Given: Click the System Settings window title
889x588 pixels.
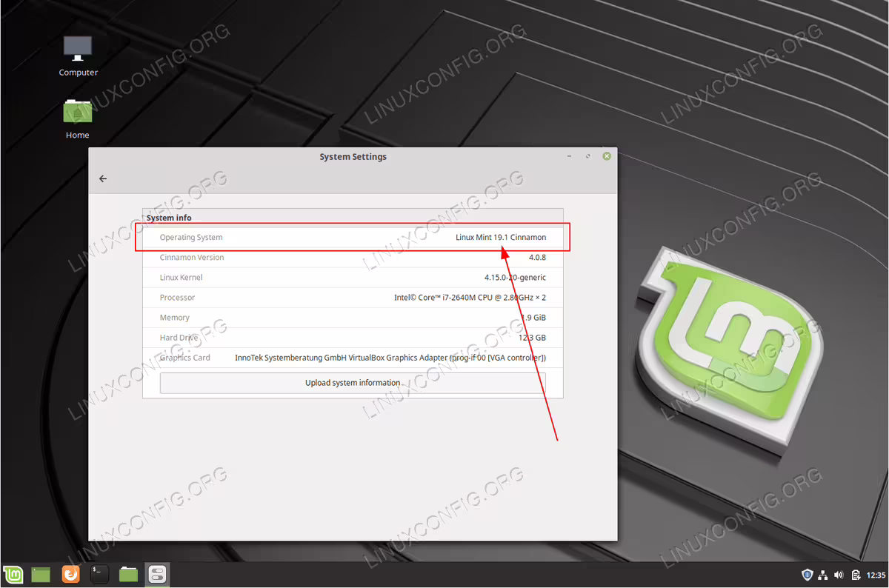Looking at the screenshot, I should click(x=353, y=157).
